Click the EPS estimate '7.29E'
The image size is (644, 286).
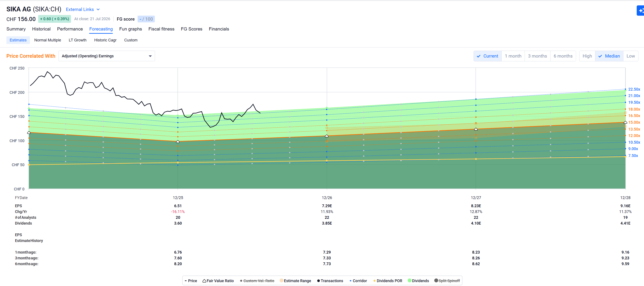point(327,206)
